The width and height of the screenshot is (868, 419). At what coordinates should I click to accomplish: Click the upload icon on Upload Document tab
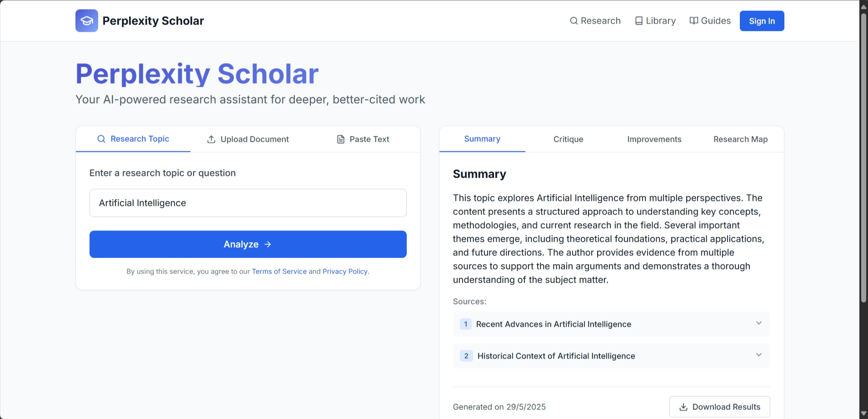(x=211, y=140)
